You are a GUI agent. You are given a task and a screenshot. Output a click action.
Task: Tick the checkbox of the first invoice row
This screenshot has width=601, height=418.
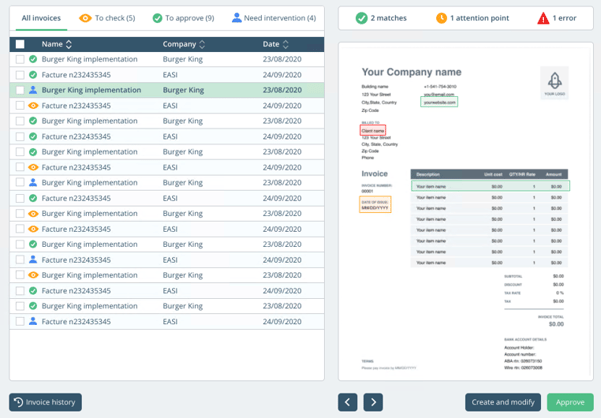tap(20, 60)
